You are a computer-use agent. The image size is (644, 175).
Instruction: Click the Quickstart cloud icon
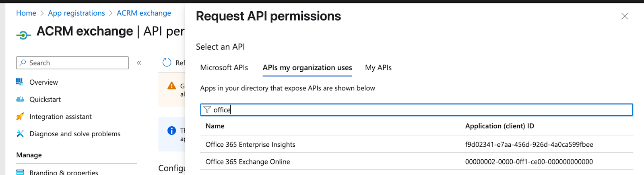pos(20,99)
